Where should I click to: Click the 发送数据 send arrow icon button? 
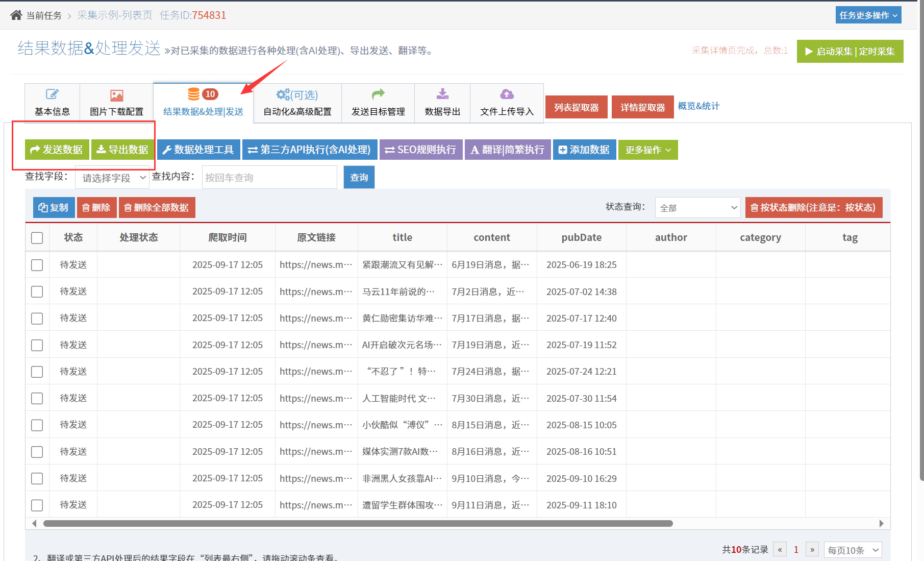click(57, 150)
